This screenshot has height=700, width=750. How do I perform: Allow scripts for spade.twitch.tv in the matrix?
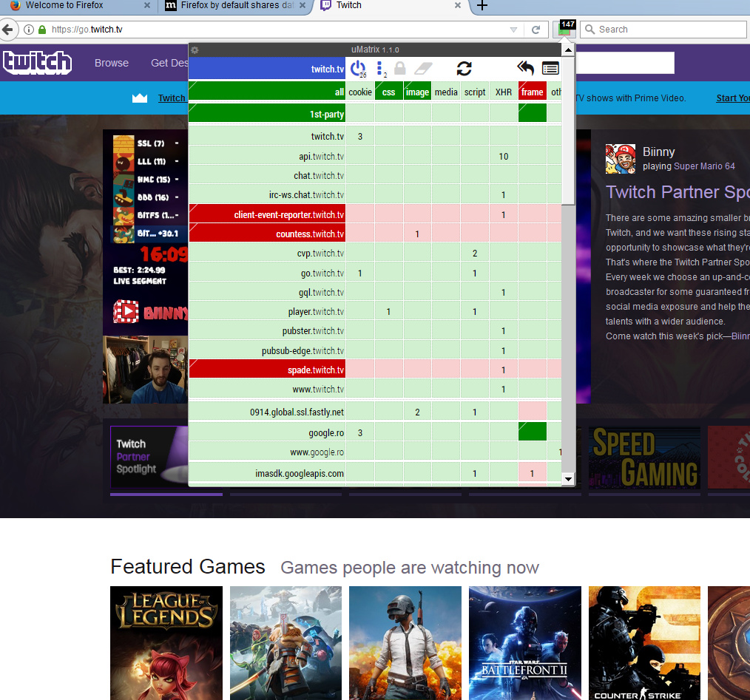[x=474, y=370]
